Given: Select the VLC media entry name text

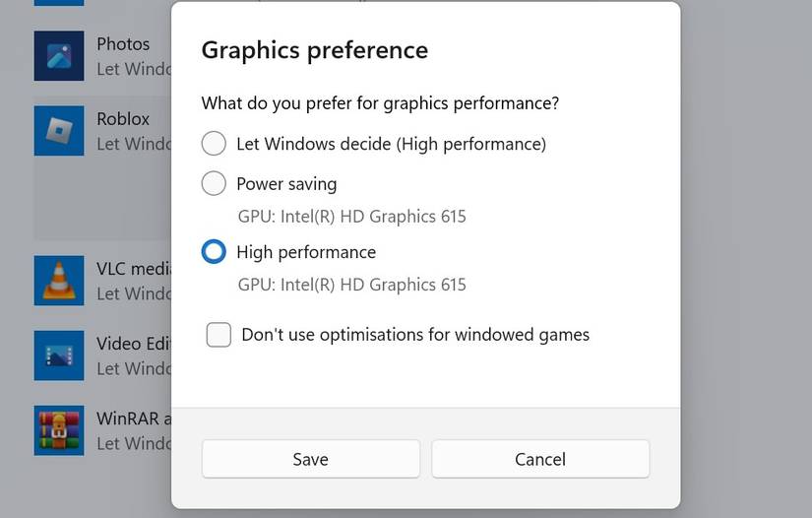Looking at the screenshot, I should 134,269.
